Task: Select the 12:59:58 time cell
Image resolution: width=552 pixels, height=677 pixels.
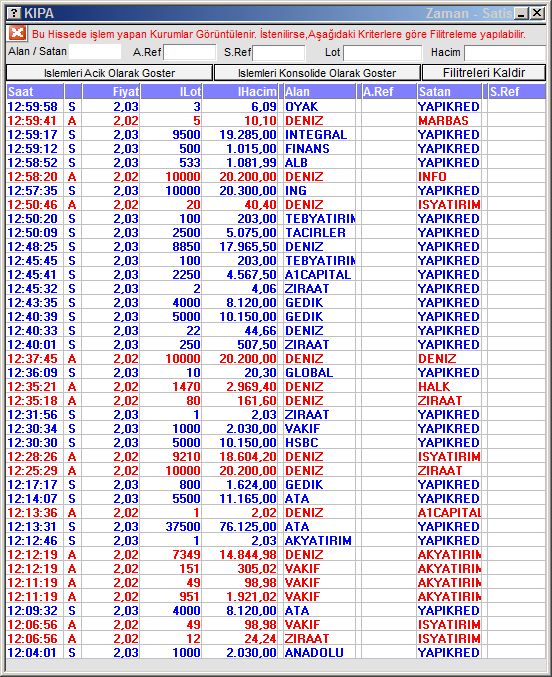Action: (x=35, y=106)
